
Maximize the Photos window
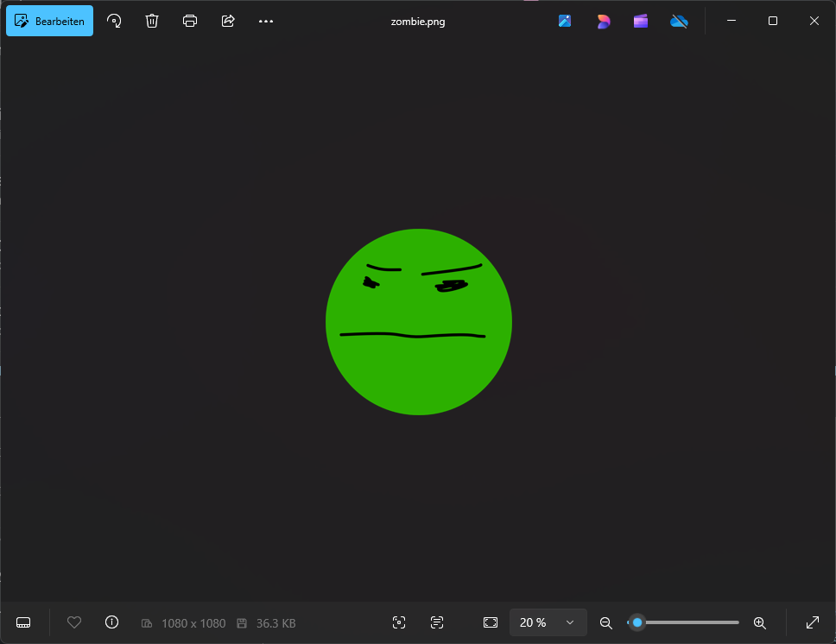(x=773, y=21)
